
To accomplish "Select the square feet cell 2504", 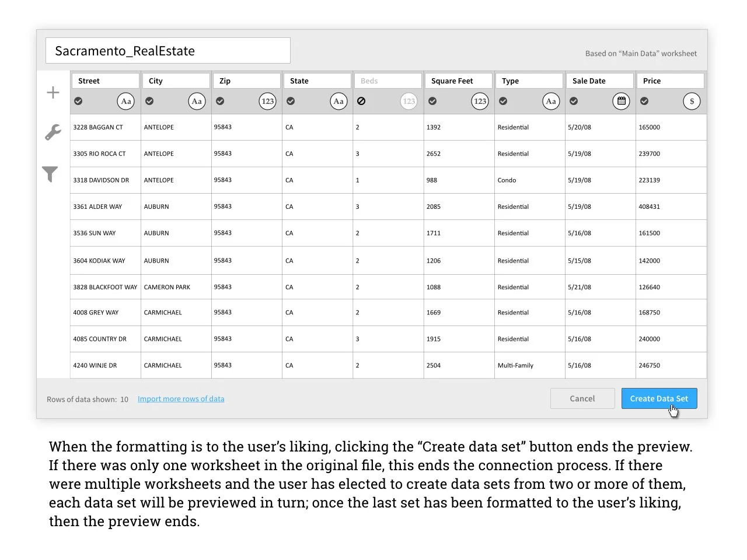I will click(x=459, y=366).
